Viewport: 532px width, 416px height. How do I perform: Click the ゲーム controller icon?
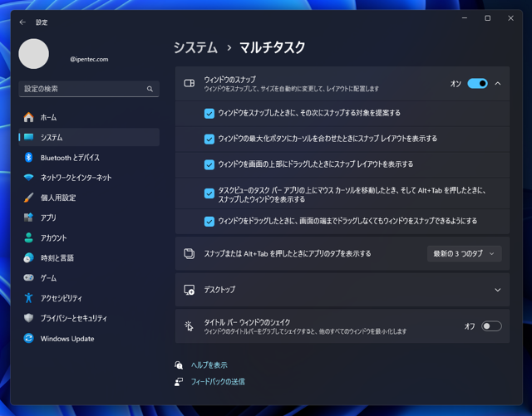[28, 277]
